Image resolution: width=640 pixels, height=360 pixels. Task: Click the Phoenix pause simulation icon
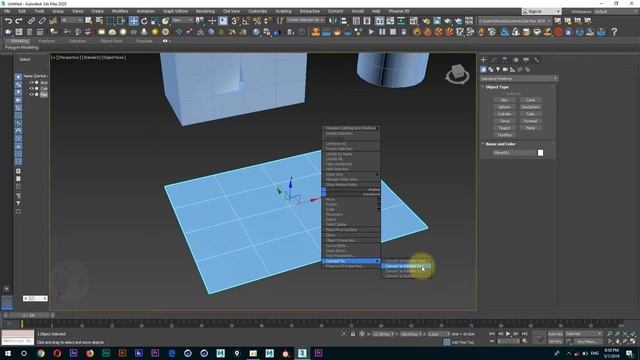tap(382, 32)
